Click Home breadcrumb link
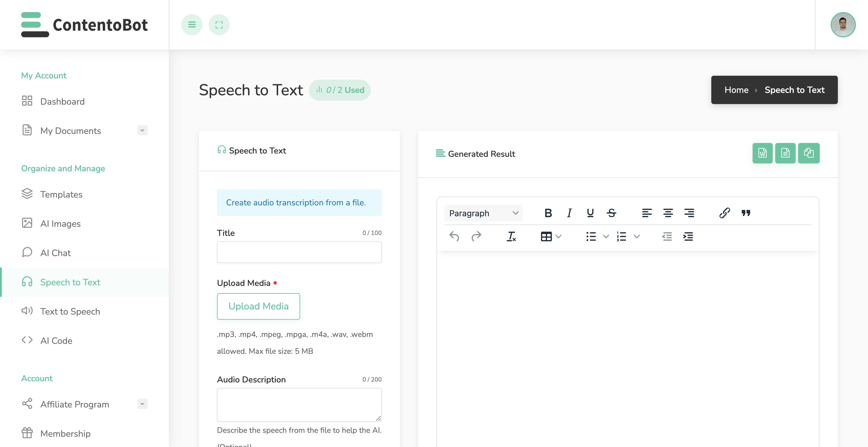This screenshot has height=447, width=868. (x=736, y=90)
